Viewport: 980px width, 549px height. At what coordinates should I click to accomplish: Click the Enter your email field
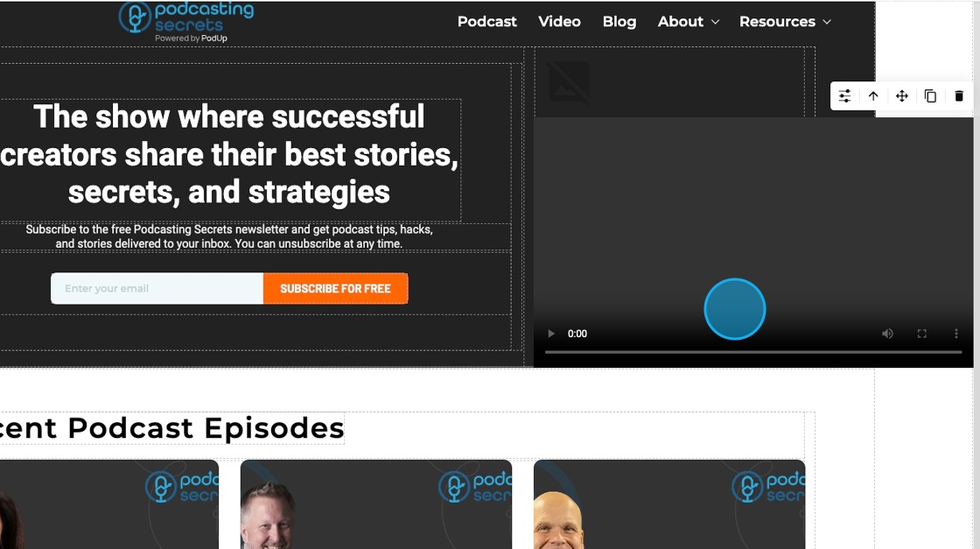point(157,288)
